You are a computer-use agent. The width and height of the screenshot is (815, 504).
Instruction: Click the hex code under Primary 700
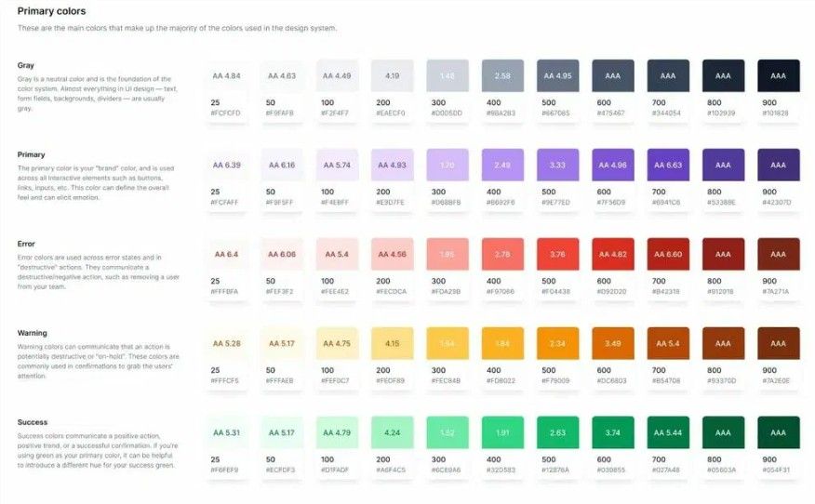click(667, 202)
